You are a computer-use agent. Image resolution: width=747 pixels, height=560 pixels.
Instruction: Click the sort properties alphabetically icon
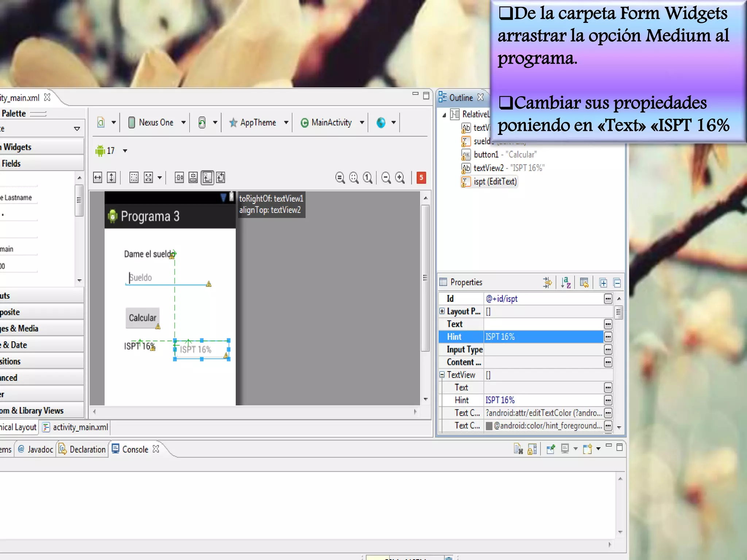[x=566, y=283]
